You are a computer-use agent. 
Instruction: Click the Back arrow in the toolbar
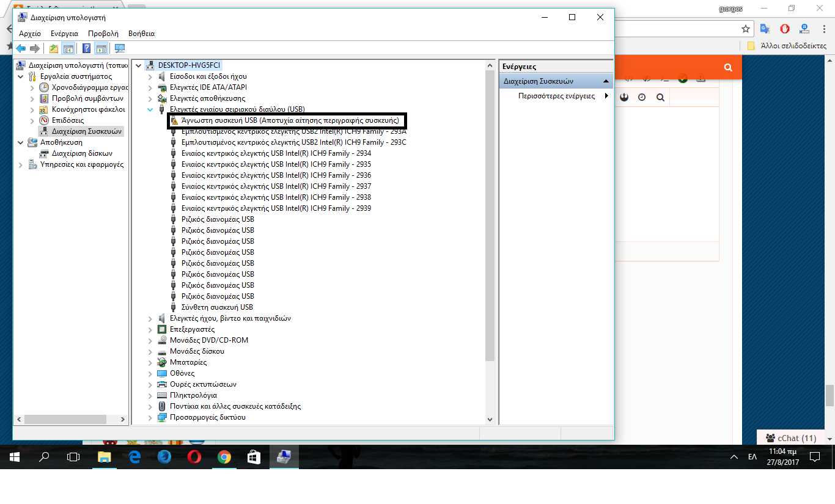coord(21,49)
